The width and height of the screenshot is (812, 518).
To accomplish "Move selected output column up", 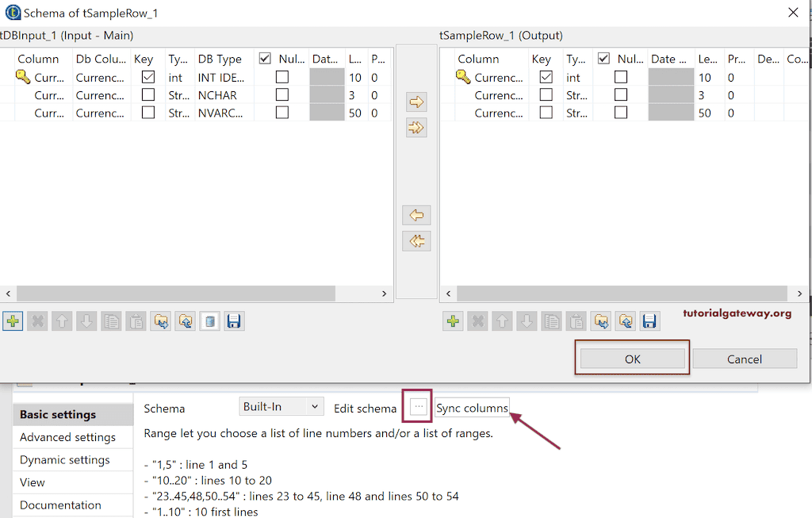I will (x=501, y=320).
